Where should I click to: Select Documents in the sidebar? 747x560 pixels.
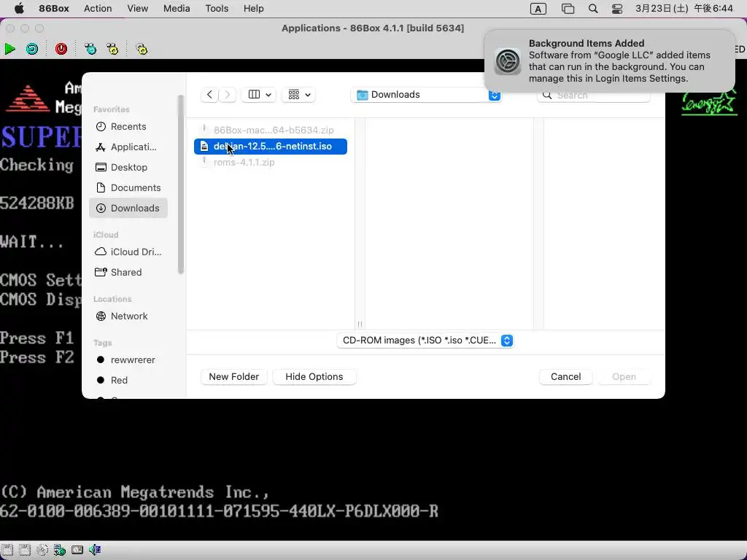pos(128,187)
